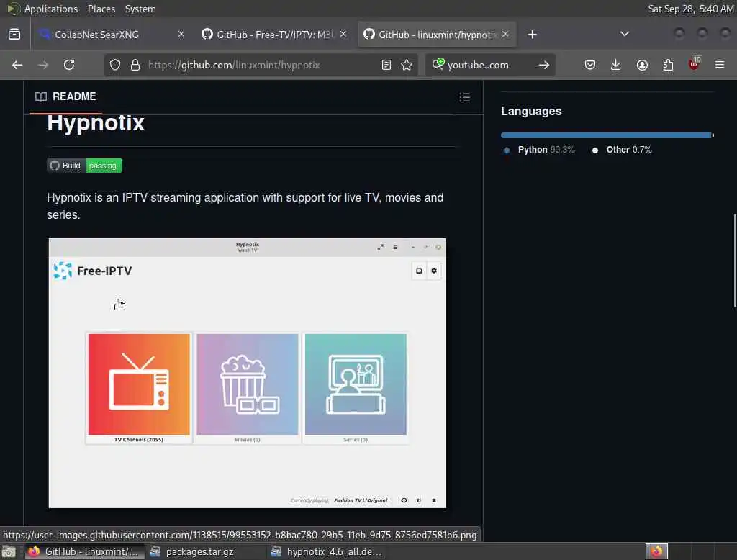Click the Sat Sep 28 clock
The height and width of the screenshot is (560, 737).
[x=690, y=9]
